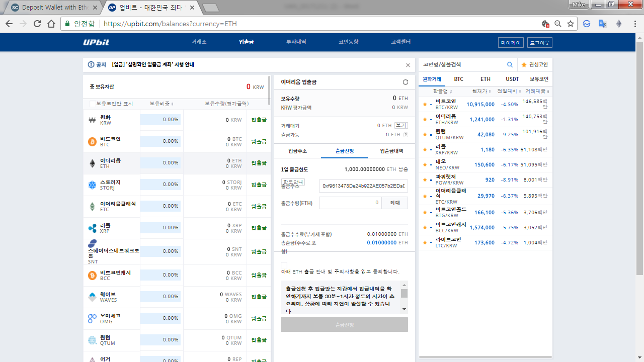This screenshot has height=362, width=644.
Task: Toggle favorite star for 라이트코인 LTC/KRW
Action: tap(425, 243)
